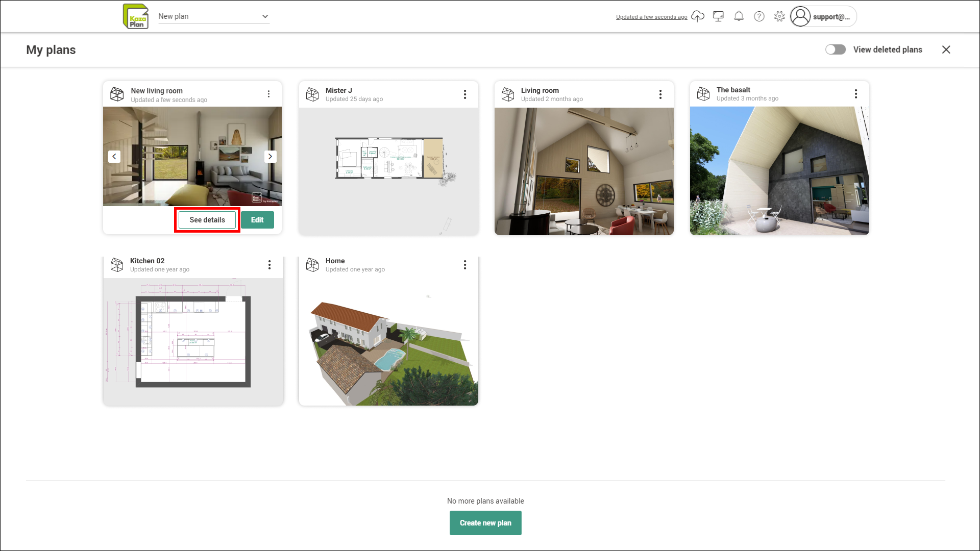Open the Home plan thumbnail
The image size is (980, 551).
point(388,342)
